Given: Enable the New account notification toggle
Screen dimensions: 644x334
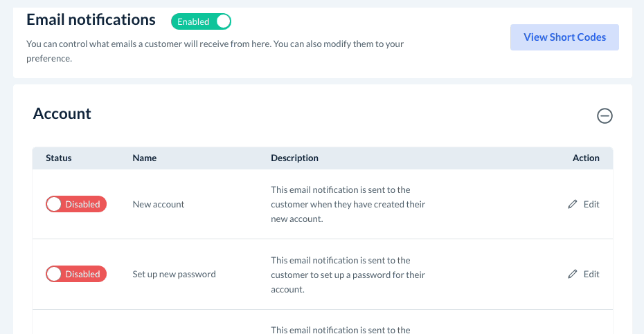Looking at the screenshot, I should pos(76,205).
